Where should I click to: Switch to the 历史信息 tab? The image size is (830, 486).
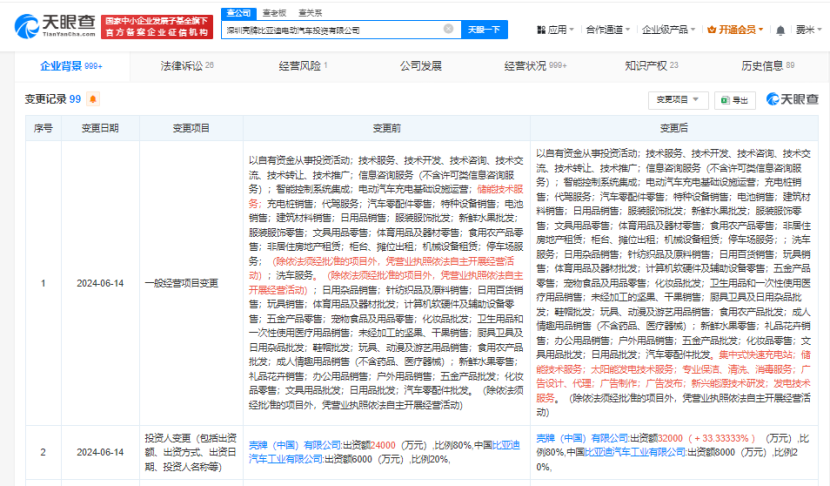click(x=768, y=66)
